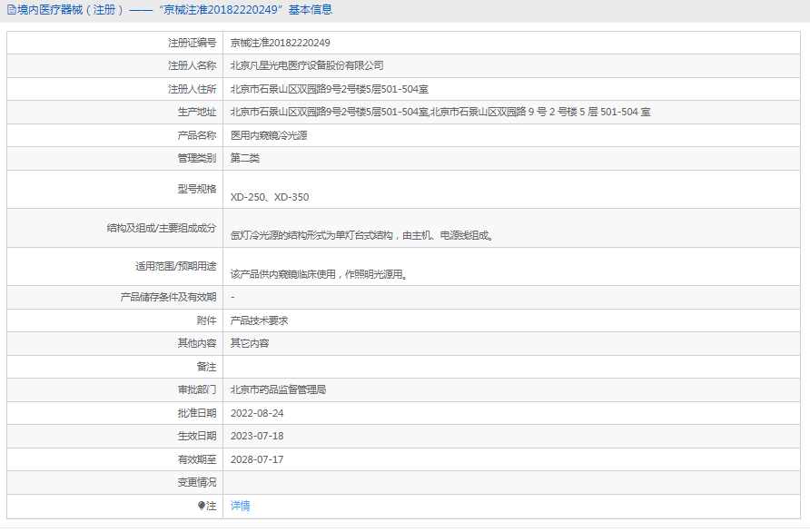Click the 其他内容 label
The image size is (810, 532).
click(x=197, y=343)
